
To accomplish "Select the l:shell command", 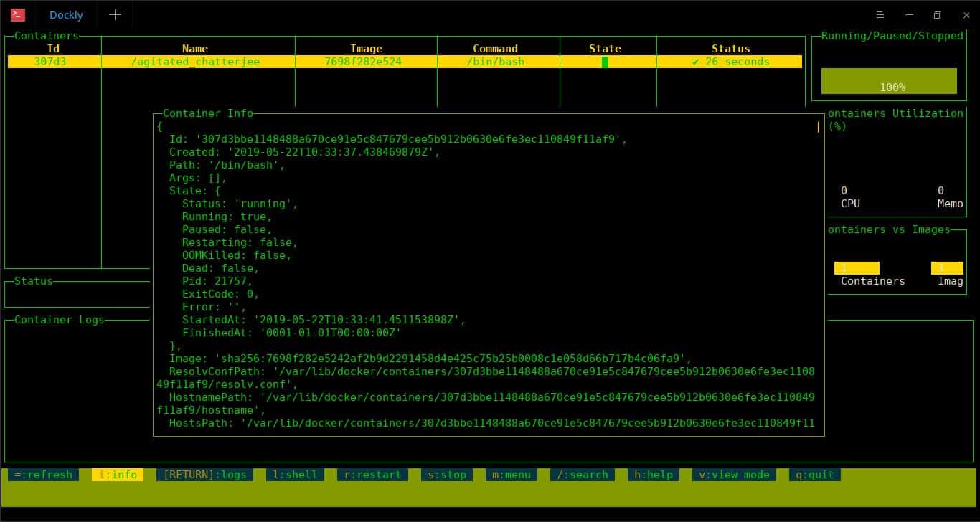I will click(x=295, y=475).
